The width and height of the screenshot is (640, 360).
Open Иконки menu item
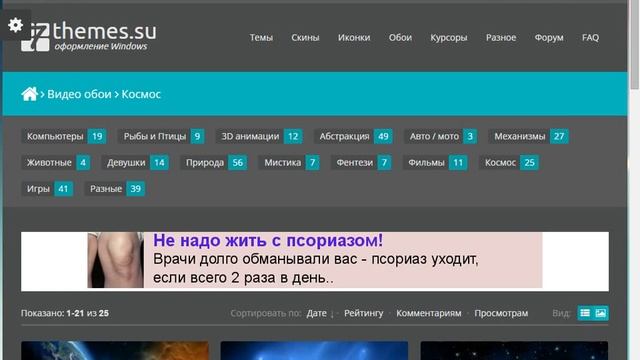click(354, 38)
